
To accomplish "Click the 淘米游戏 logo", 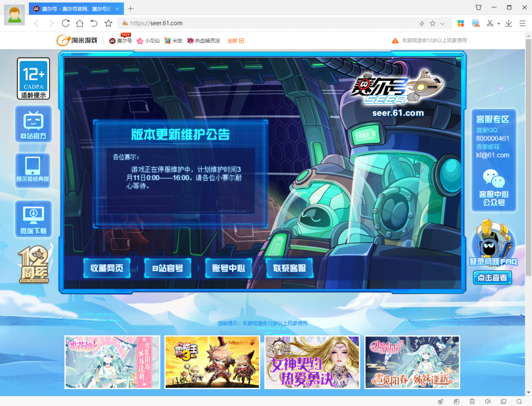I will tap(77, 40).
